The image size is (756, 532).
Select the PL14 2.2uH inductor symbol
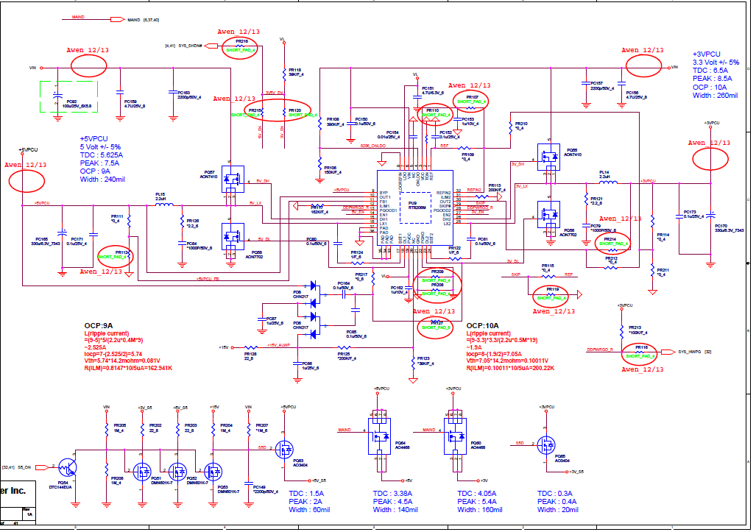tap(608, 182)
